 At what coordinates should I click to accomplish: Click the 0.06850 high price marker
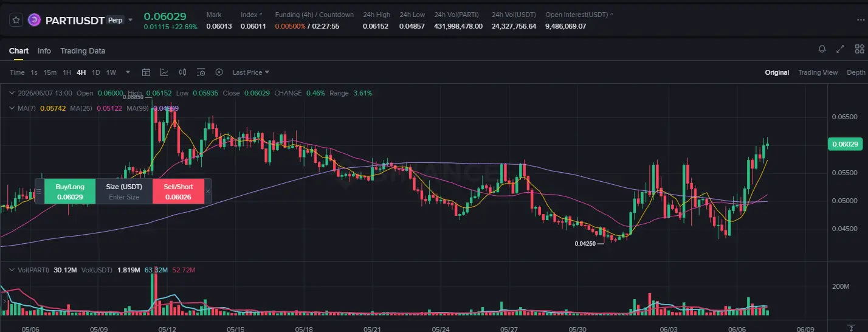pos(133,97)
